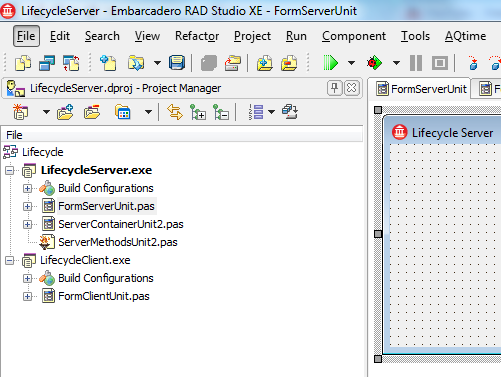Open the Refactor menu
The width and height of the screenshot is (501, 377).
[x=197, y=36]
